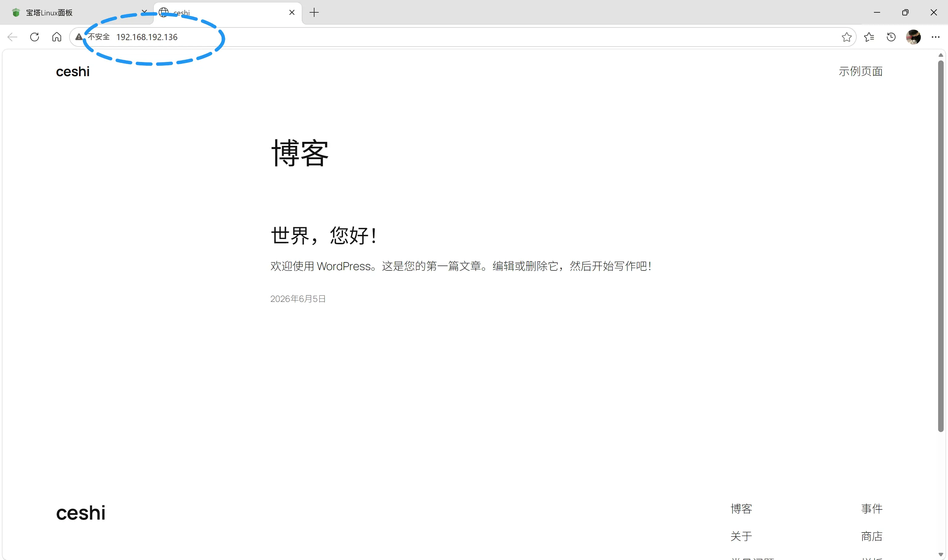The width and height of the screenshot is (948, 560).
Task: Open the footer 博客 link
Action: [741, 509]
